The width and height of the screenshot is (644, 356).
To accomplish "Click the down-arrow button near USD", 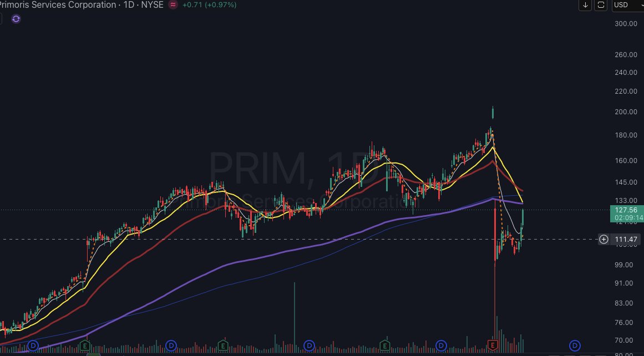I will point(585,5).
